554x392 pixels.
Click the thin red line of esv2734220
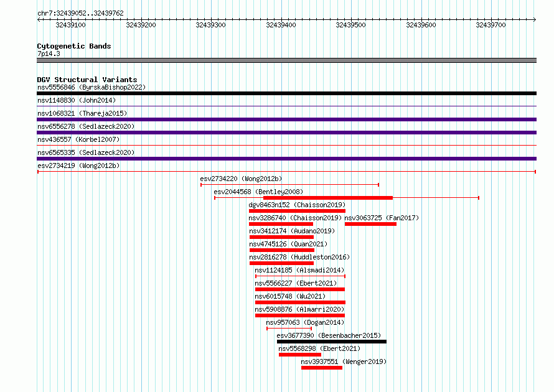click(289, 185)
